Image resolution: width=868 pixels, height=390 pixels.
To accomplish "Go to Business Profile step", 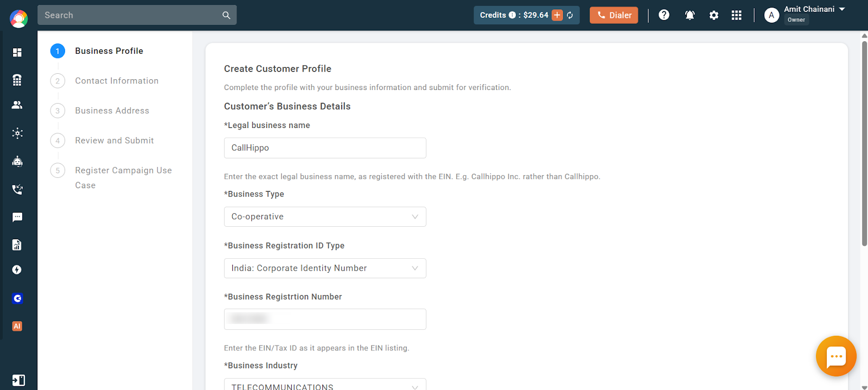I will (x=109, y=51).
